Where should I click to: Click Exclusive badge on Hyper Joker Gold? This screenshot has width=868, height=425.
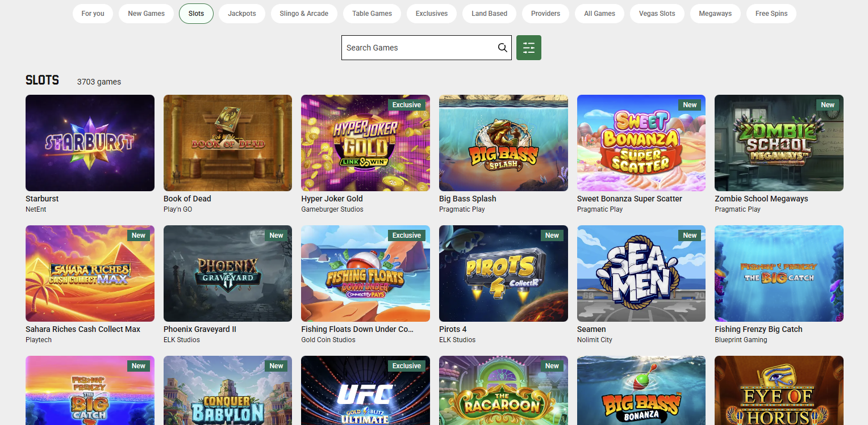pyautogui.click(x=407, y=105)
